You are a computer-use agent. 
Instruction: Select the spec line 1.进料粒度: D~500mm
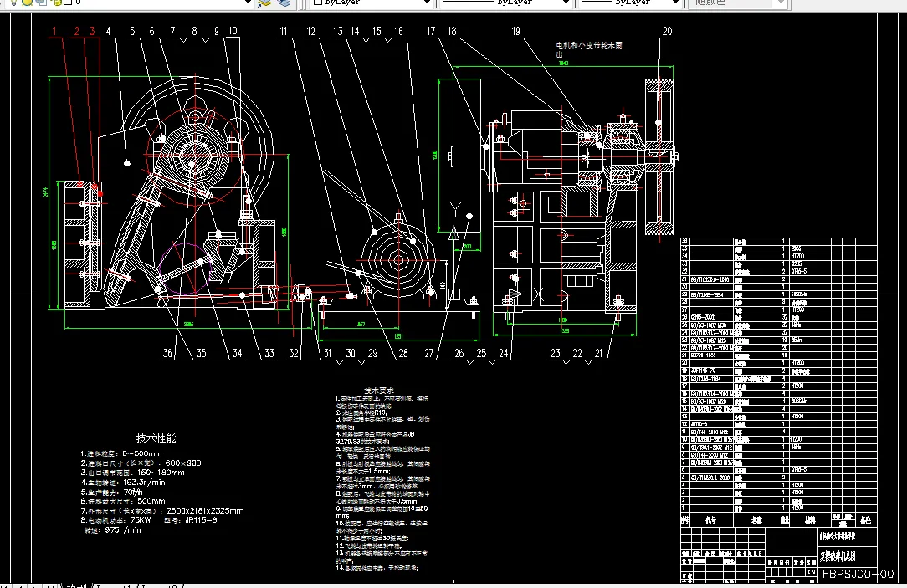click(121, 454)
